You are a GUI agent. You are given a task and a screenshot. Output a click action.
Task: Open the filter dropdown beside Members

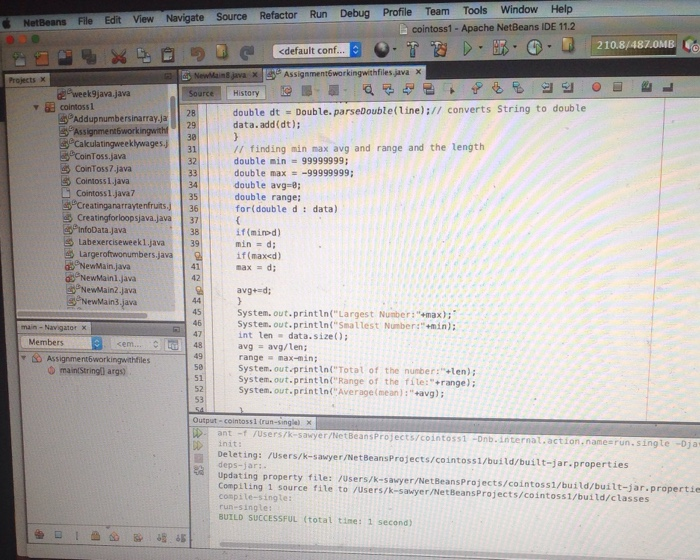coord(135,344)
